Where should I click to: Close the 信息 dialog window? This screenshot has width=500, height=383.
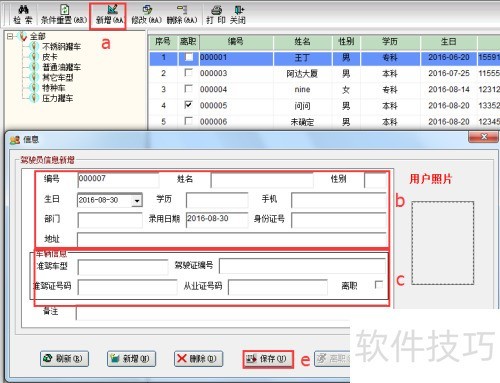[x=484, y=136]
